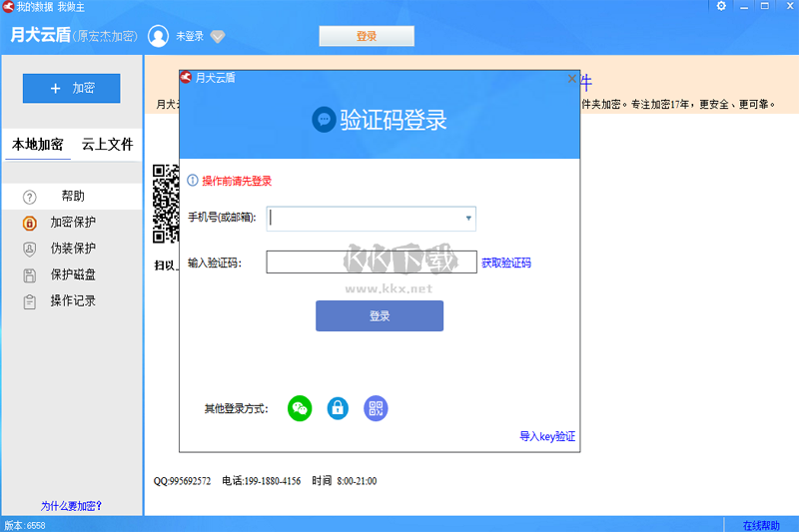Open the settings gear in title bar
This screenshot has width=799, height=532.
tap(721, 6)
